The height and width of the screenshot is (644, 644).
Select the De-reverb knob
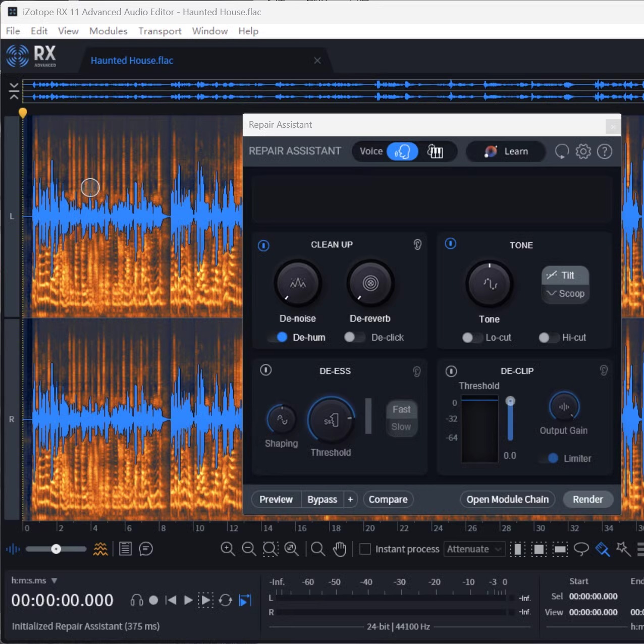click(370, 283)
